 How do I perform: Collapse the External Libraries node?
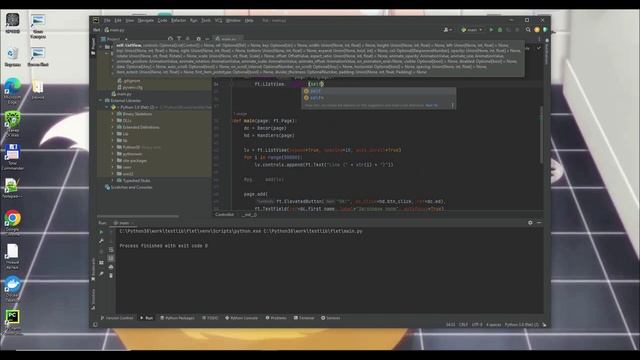pos(101,100)
